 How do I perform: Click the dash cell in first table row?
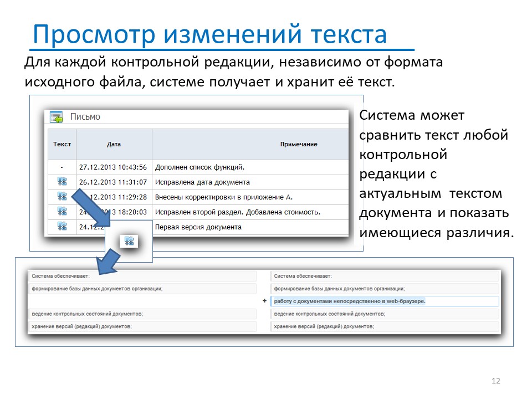pos(62,167)
